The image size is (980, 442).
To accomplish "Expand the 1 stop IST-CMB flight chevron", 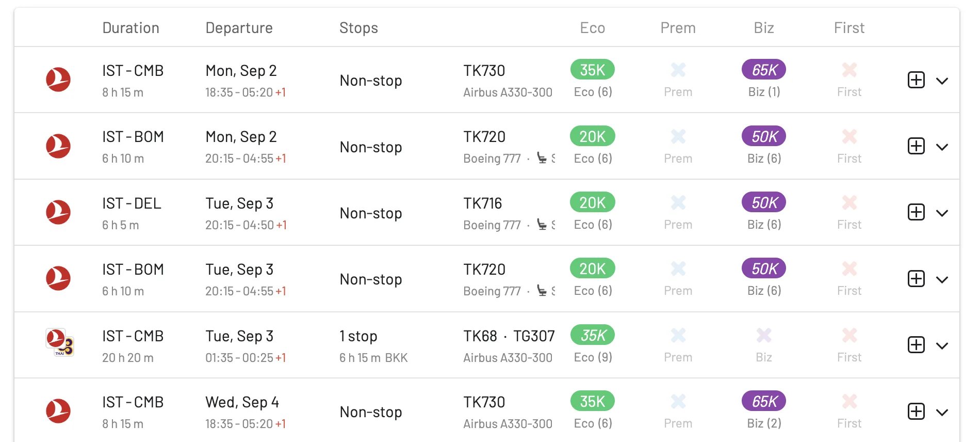I will pyautogui.click(x=942, y=346).
